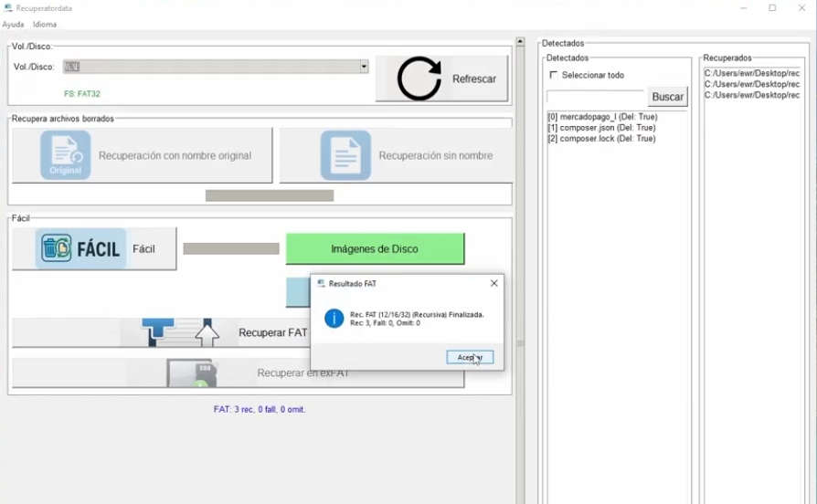This screenshot has height=504, width=817.
Task: Click the FÁCIL recycle bin icon
Action: coord(57,248)
